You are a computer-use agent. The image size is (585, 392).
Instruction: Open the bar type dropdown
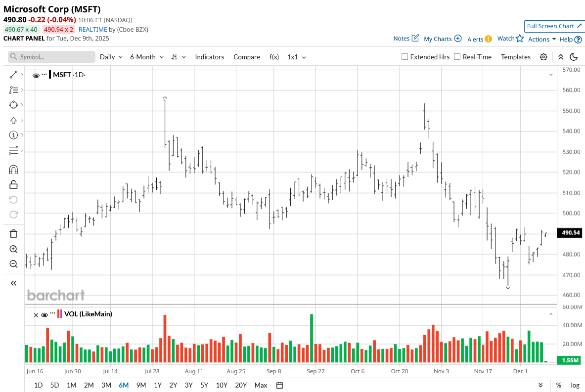point(179,57)
